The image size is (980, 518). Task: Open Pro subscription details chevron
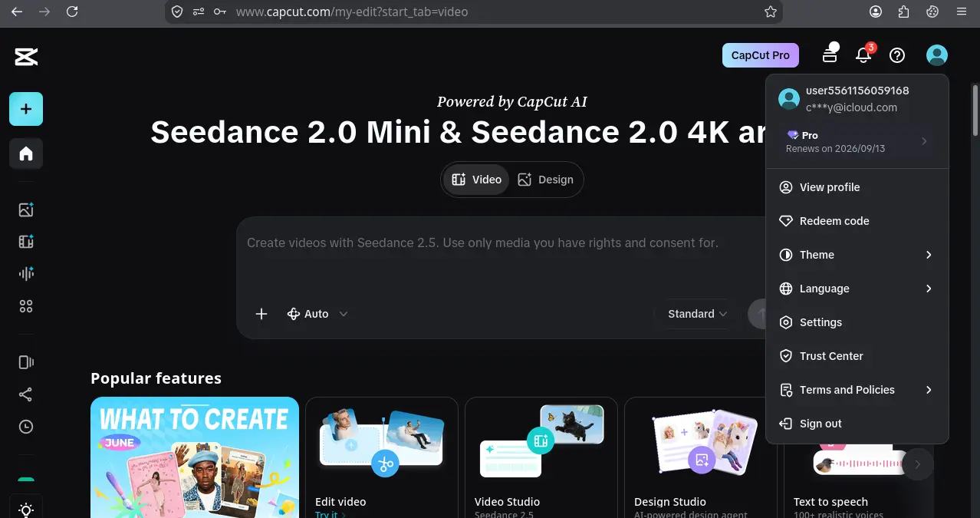click(x=924, y=141)
